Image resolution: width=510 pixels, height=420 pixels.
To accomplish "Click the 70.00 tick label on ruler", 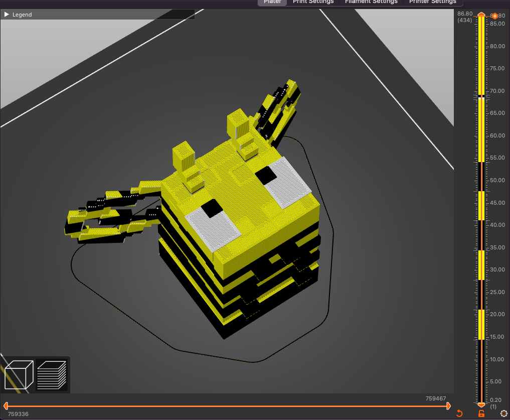I will pyautogui.click(x=497, y=91).
